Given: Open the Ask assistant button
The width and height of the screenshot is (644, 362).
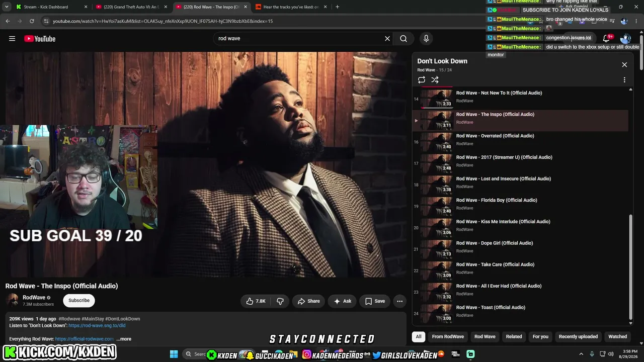Looking at the screenshot, I should coord(342,301).
